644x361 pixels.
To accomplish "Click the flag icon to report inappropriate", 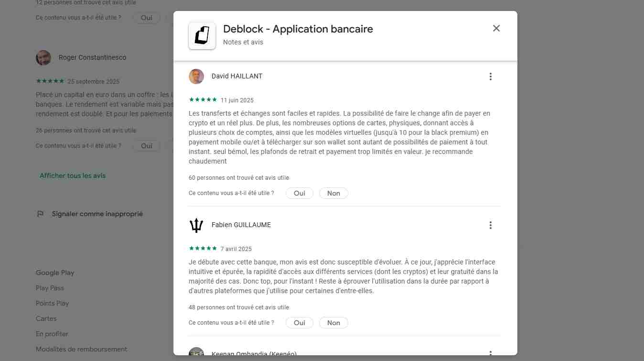I will [41, 214].
